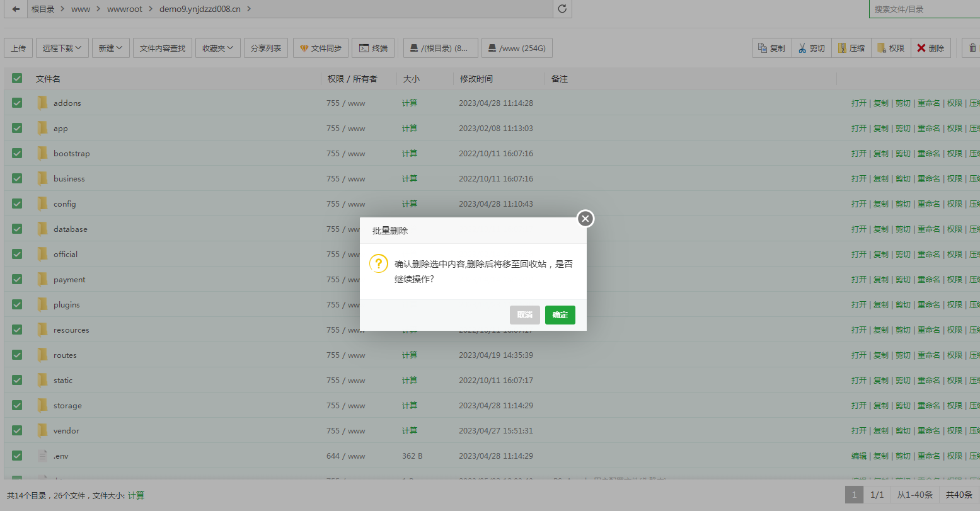
Task: Uncheck the database folder checkbox
Action: point(17,229)
